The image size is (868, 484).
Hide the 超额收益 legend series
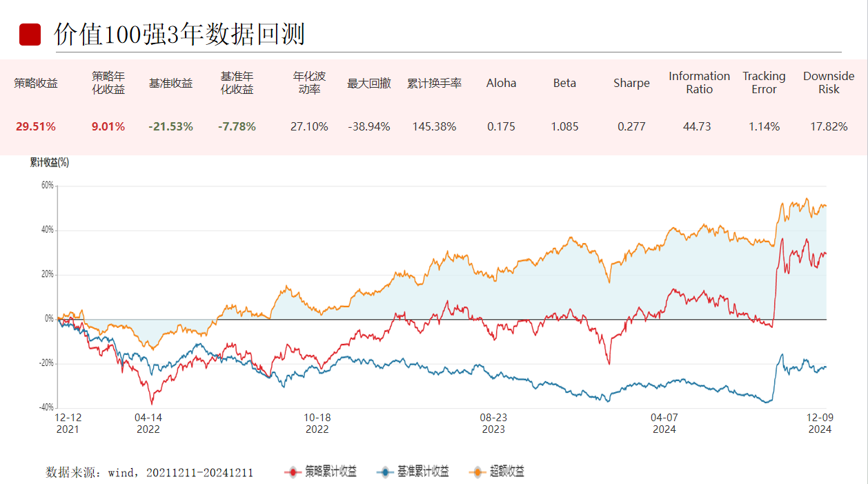(497, 472)
